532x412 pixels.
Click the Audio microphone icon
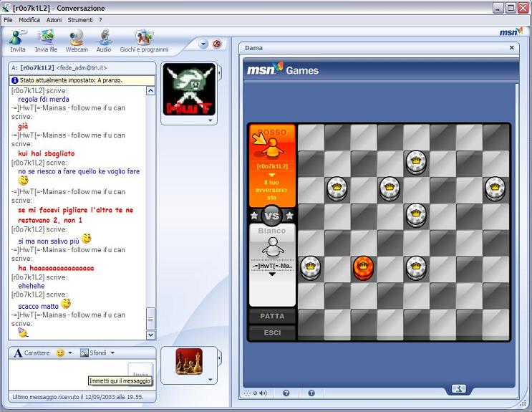coord(104,41)
